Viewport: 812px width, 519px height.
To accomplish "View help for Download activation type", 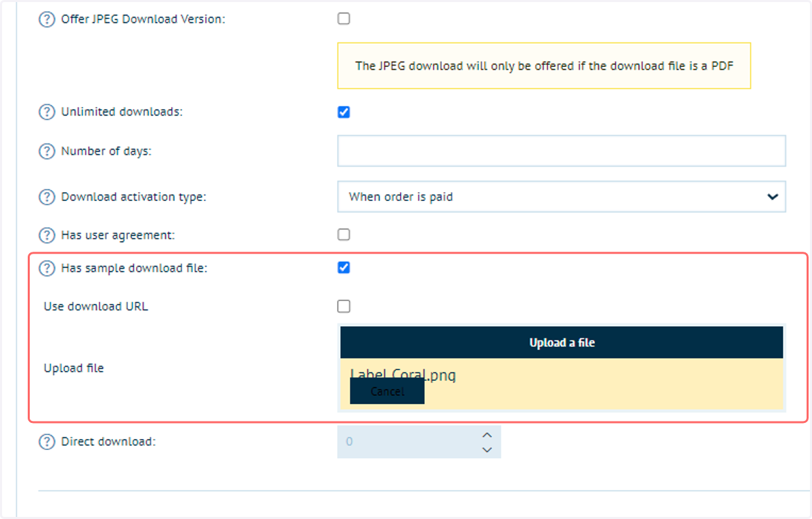I will 47,198.
